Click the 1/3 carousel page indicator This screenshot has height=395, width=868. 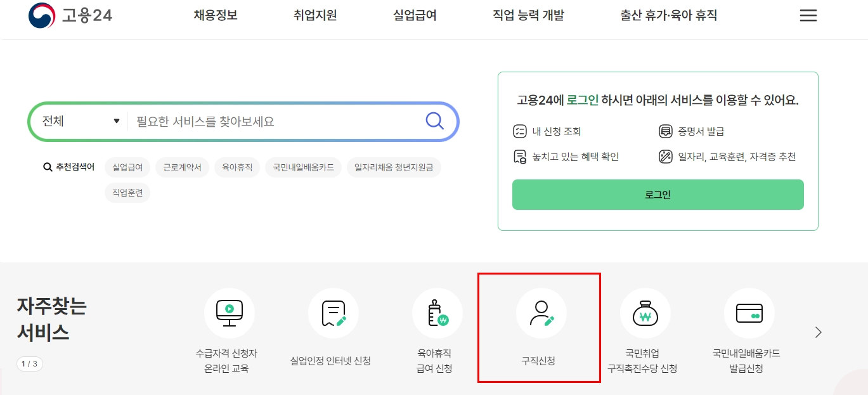(29, 363)
